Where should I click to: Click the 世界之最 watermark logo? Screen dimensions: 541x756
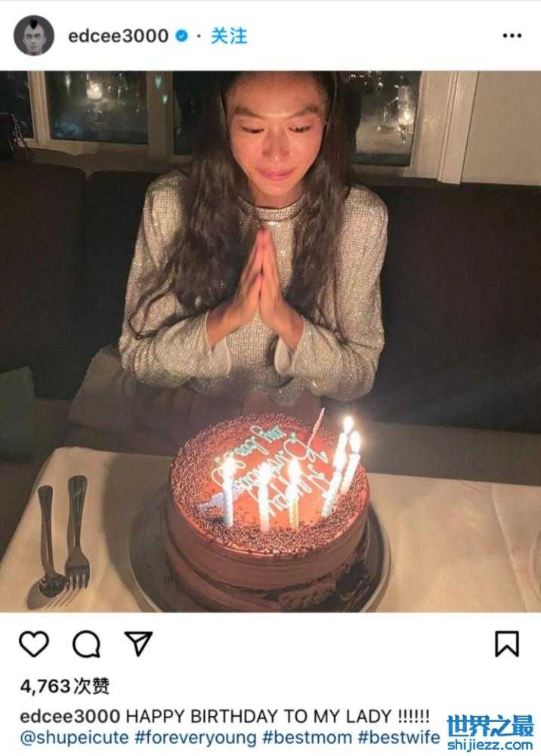490,726
